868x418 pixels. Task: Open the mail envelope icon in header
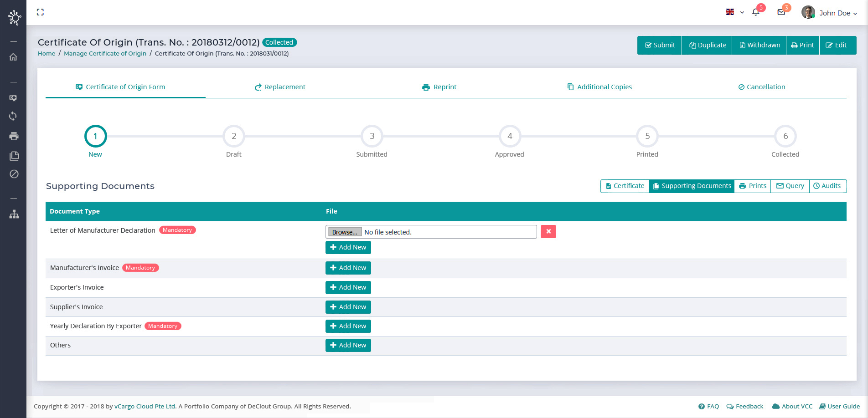pyautogui.click(x=781, y=12)
